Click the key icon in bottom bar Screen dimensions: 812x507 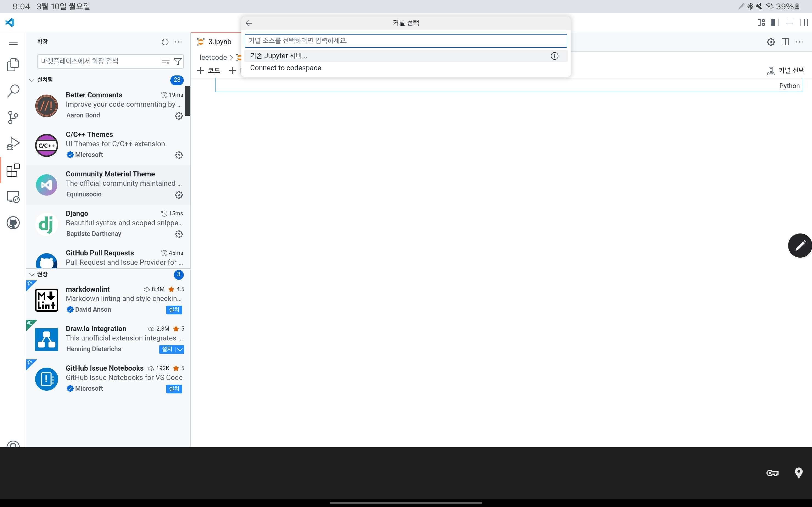772,473
